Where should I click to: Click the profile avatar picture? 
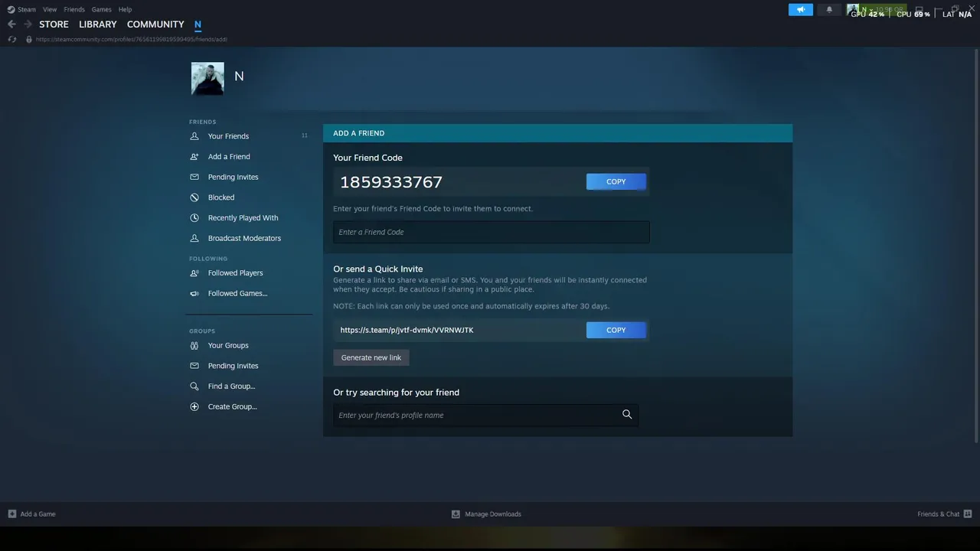coord(207,79)
